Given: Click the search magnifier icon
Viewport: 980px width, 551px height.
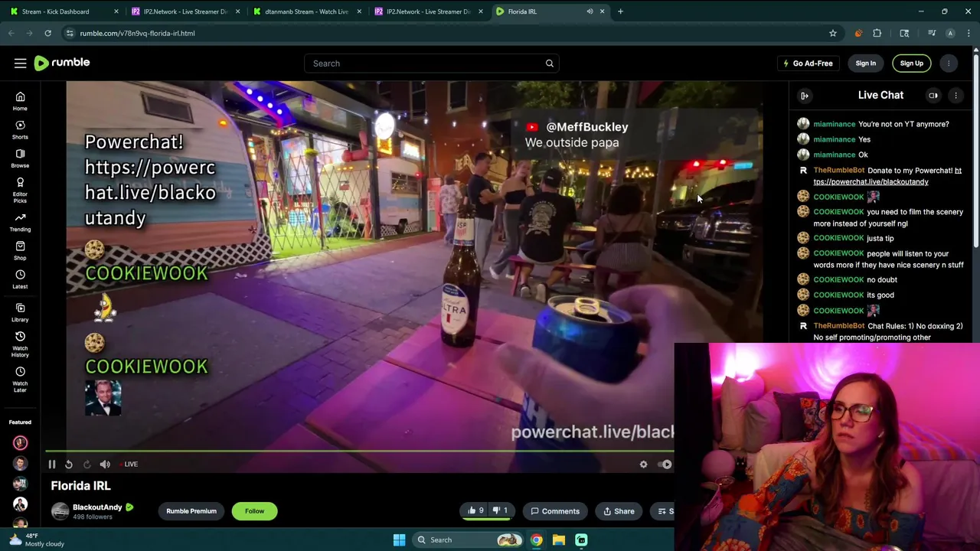Looking at the screenshot, I should [549, 64].
